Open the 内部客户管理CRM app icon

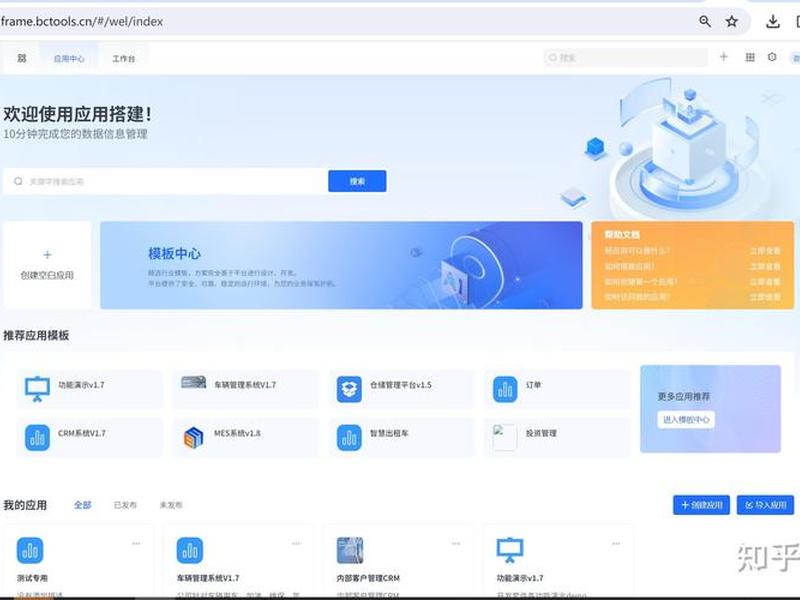tap(350, 551)
